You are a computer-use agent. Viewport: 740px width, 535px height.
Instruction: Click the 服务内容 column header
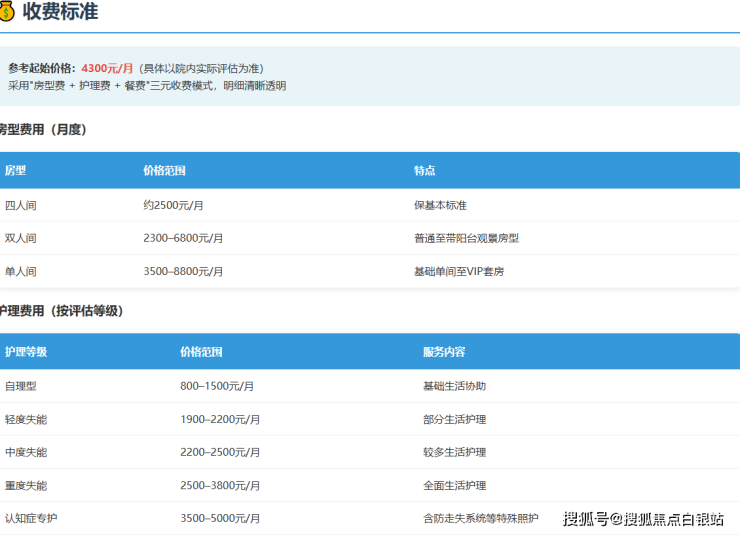(x=444, y=352)
